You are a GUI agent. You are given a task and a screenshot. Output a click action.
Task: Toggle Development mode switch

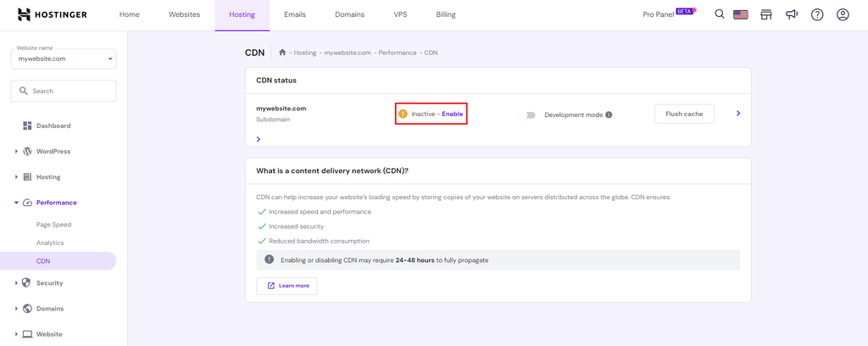coord(528,114)
